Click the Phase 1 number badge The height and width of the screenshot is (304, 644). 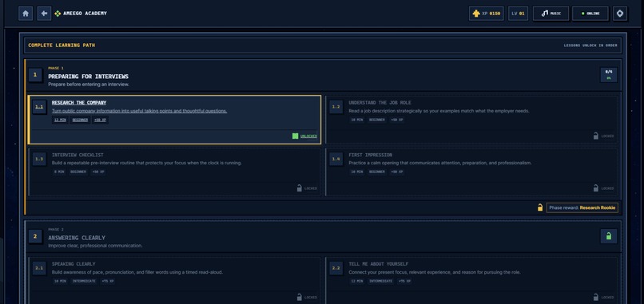(35, 75)
